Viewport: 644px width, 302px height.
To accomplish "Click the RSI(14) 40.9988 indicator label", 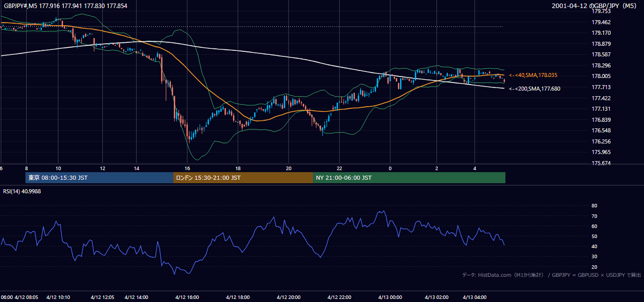I will click(x=22, y=191).
